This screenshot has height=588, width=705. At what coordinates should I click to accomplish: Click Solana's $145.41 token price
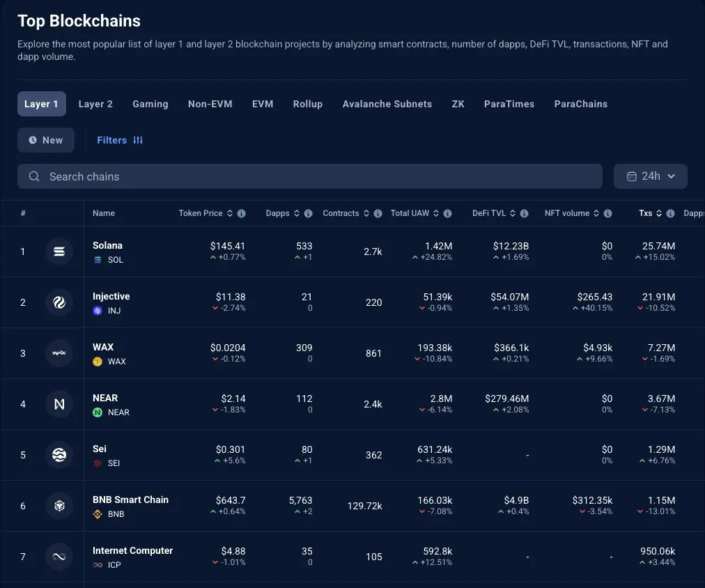point(228,246)
